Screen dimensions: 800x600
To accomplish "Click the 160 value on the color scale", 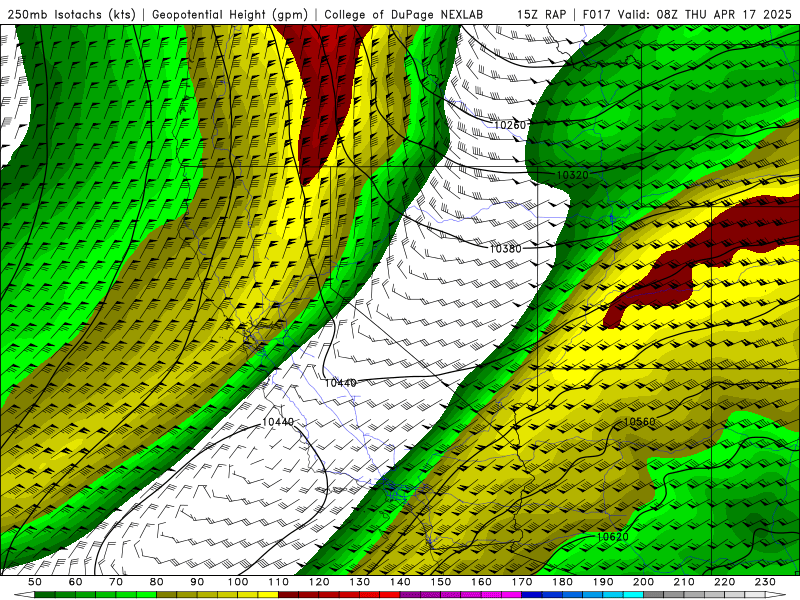I will 481,582.
